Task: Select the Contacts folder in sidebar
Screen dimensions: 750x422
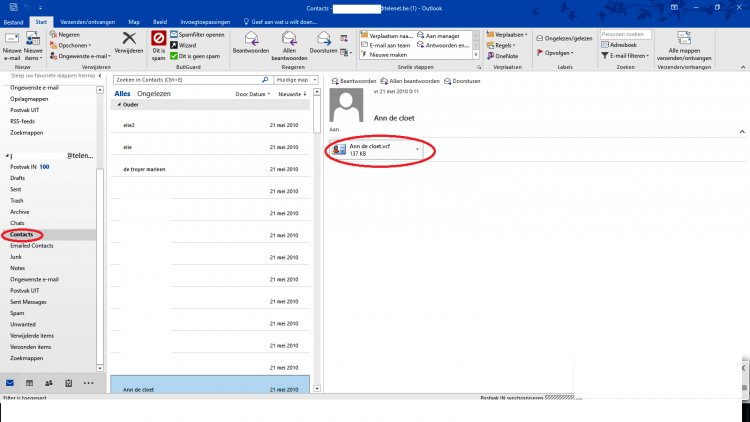Action: (x=22, y=234)
